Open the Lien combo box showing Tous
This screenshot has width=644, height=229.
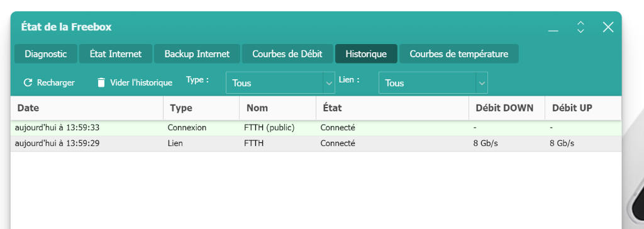[x=433, y=83]
